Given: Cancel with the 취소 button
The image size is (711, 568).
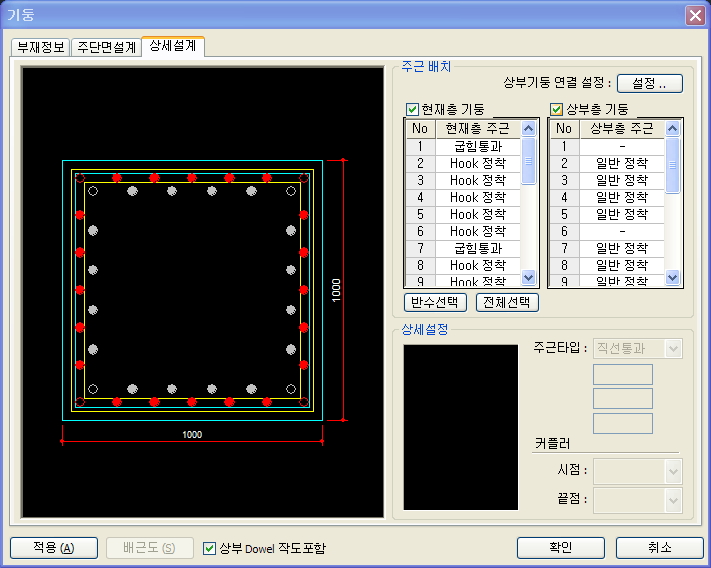Looking at the screenshot, I should tap(659, 548).
